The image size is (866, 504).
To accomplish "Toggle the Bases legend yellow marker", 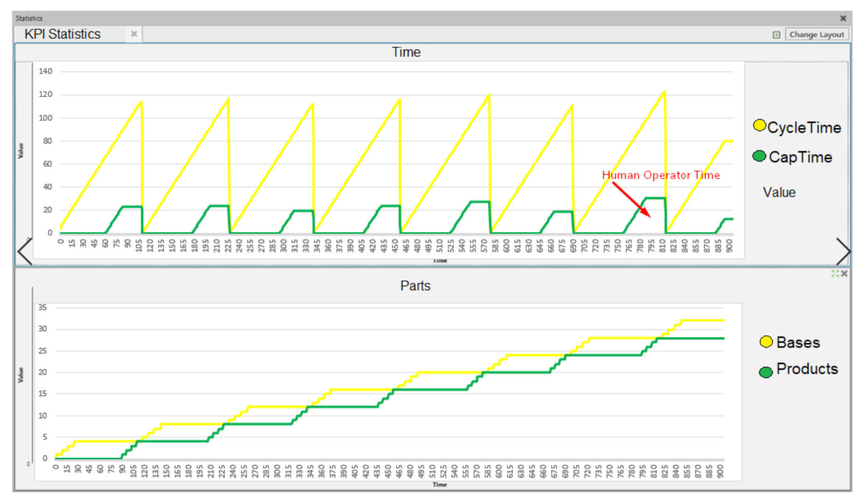I will click(766, 342).
